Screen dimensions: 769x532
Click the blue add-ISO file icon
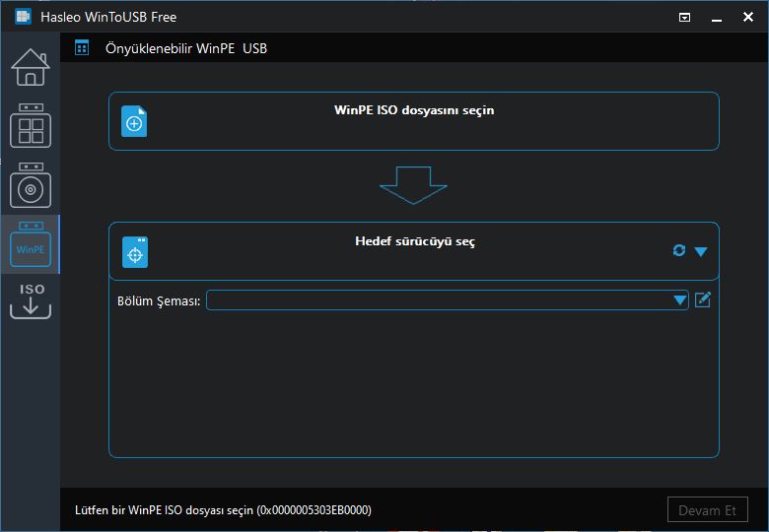(134, 121)
